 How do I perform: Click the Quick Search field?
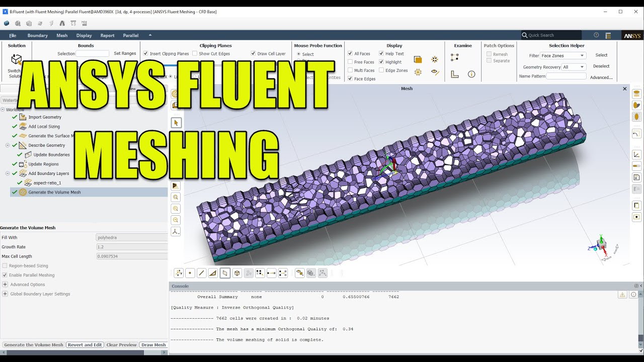[551, 35]
